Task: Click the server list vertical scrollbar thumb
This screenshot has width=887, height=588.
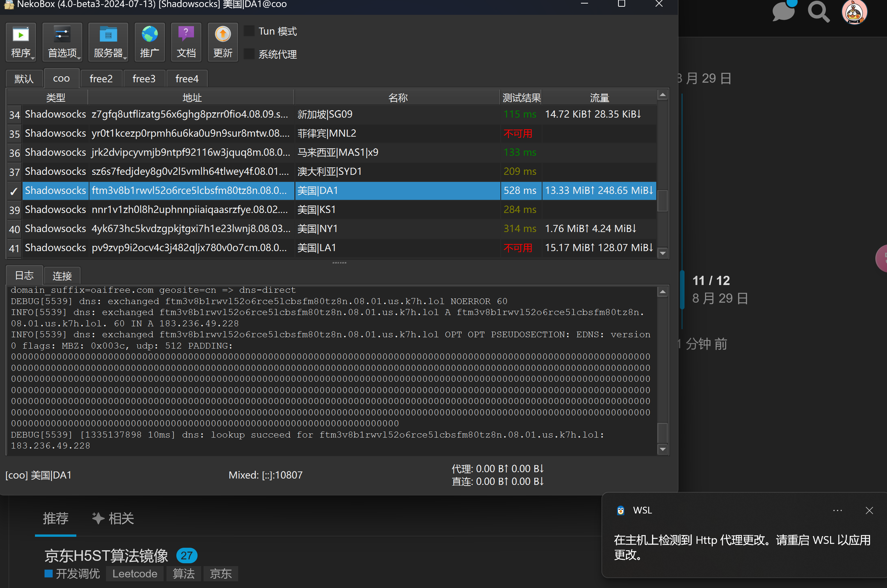Action: point(663,201)
